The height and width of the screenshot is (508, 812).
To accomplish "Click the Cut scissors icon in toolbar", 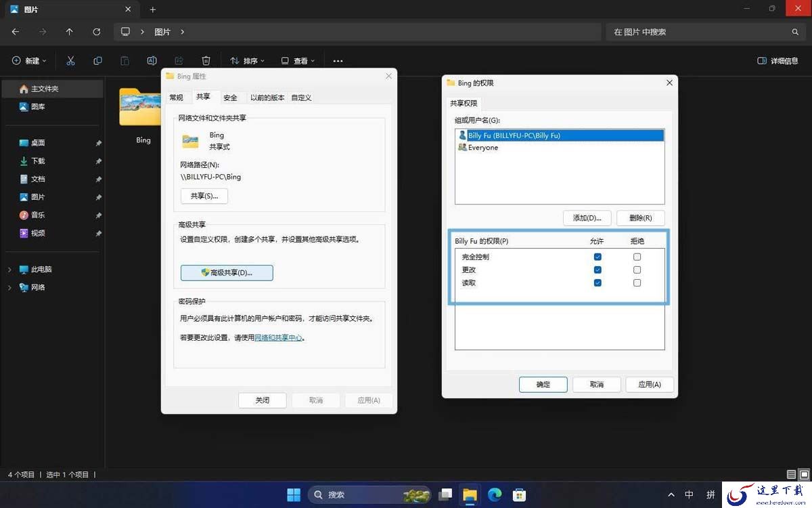I will 70,61.
